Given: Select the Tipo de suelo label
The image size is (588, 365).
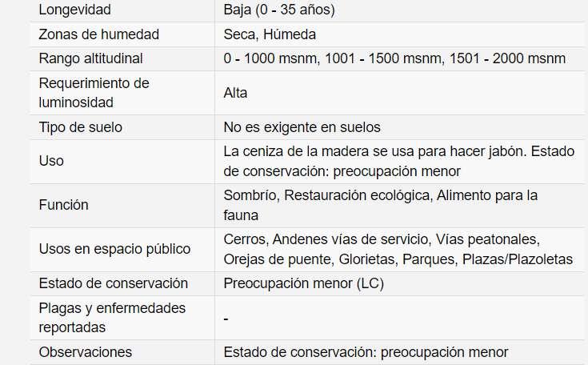Looking at the screenshot, I should [x=80, y=127].
